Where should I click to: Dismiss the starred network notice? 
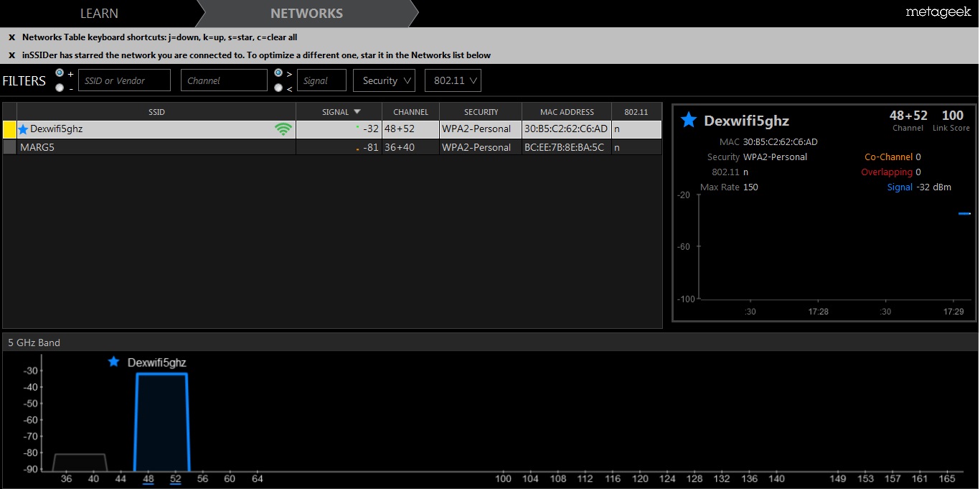point(11,55)
